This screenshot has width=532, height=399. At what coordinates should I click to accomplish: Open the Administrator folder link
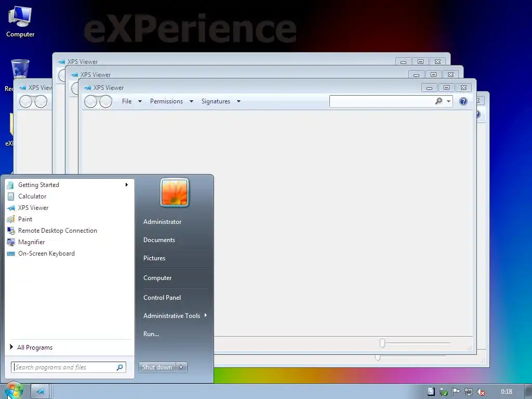(x=162, y=221)
